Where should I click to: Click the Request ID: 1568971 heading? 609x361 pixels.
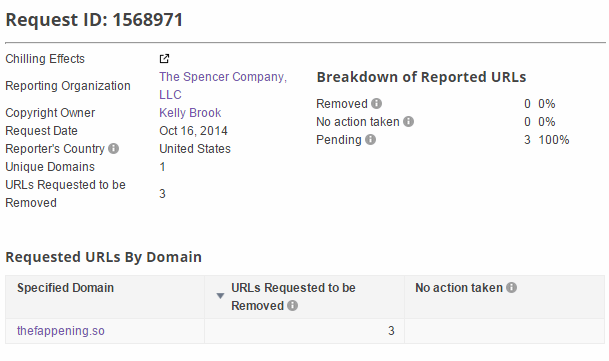pyautogui.click(x=94, y=20)
